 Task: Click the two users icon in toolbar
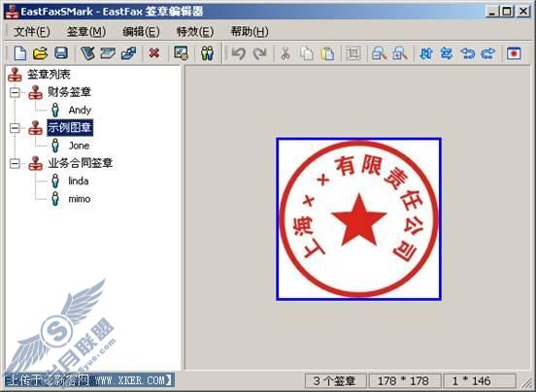207,53
